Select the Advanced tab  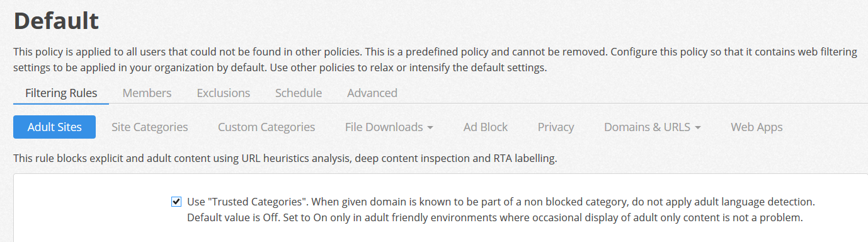(372, 93)
